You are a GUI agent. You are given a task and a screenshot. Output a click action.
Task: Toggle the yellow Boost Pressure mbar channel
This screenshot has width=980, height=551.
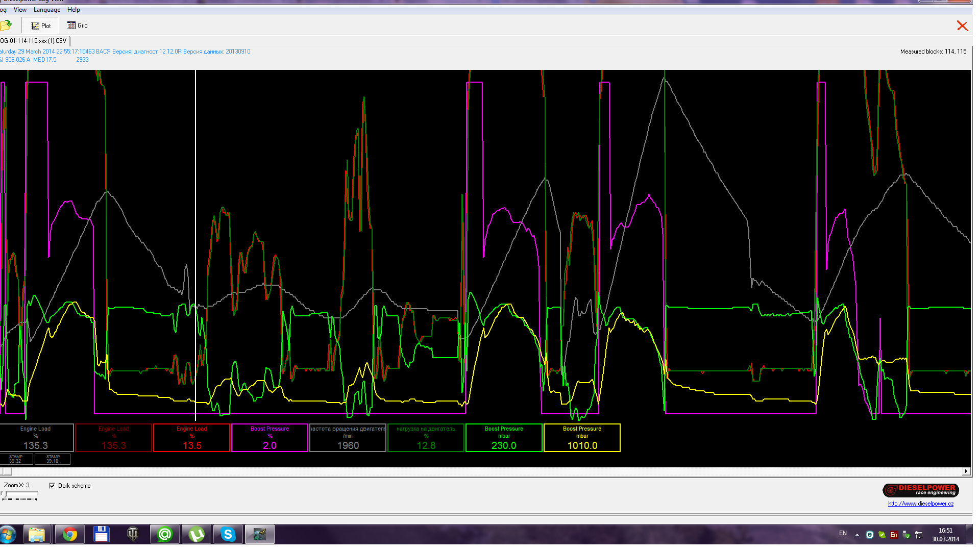[582, 438]
